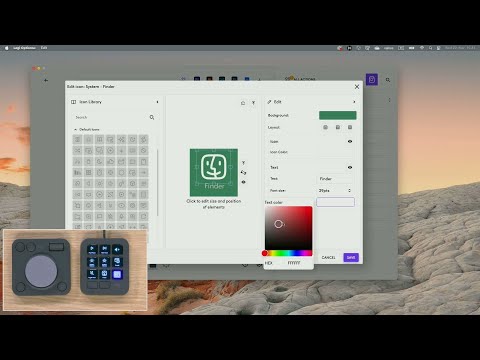Pick the right-arrow icon in Default icons grid
This screenshot has height=360, width=480.
tap(143, 172)
